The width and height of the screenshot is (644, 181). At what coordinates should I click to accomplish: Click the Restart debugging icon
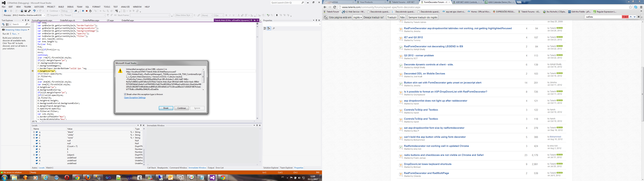pos(91,11)
